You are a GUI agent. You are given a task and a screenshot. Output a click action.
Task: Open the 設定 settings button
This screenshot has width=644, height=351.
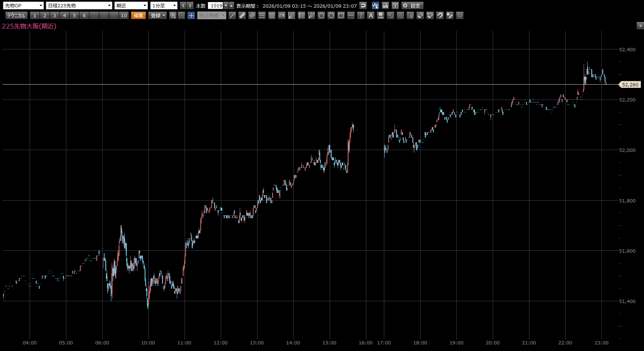[x=412, y=5]
